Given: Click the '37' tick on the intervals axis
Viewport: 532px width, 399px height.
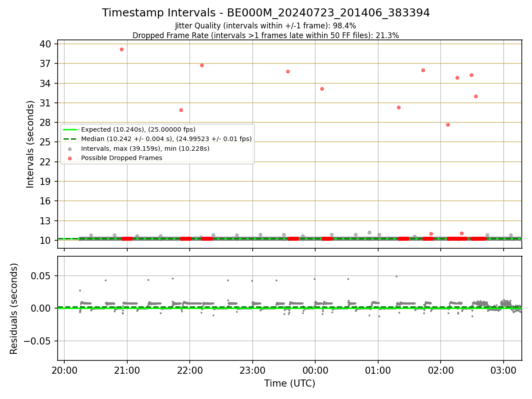Looking at the screenshot, I should coord(46,63).
